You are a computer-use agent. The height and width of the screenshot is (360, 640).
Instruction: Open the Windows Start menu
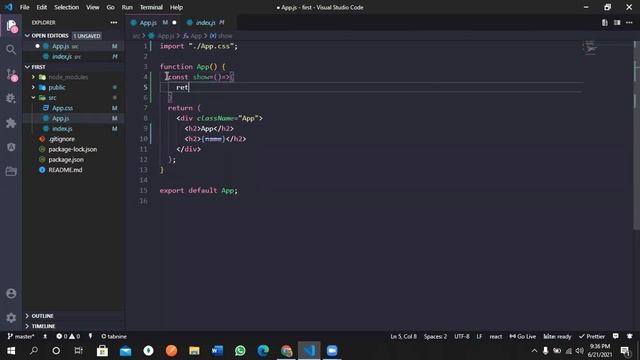click(11, 351)
